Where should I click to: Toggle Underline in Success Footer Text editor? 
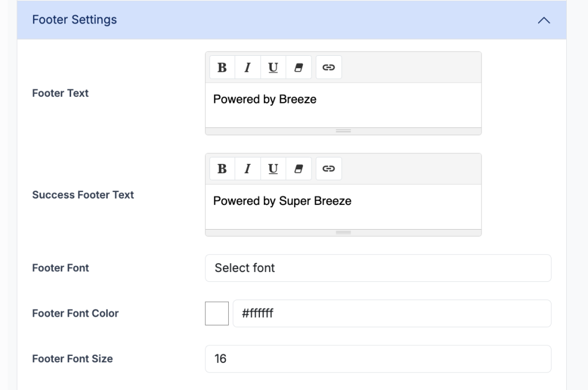pyautogui.click(x=273, y=169)
